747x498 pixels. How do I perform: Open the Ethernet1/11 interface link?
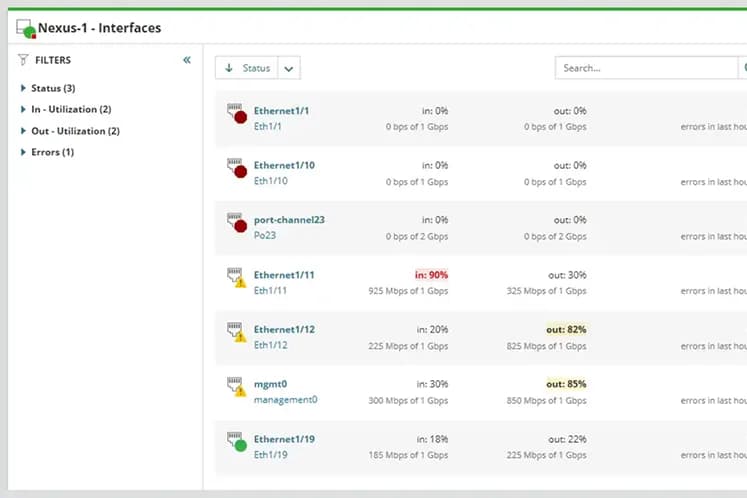coord(284,275)
